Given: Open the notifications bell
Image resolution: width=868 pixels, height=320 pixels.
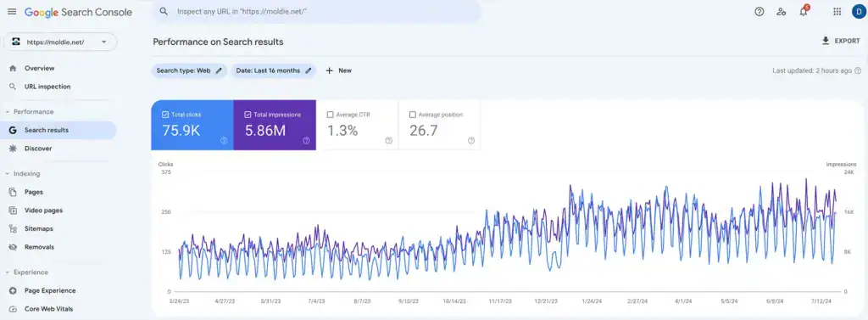Looking at the screenshot, I should [804, 12].
